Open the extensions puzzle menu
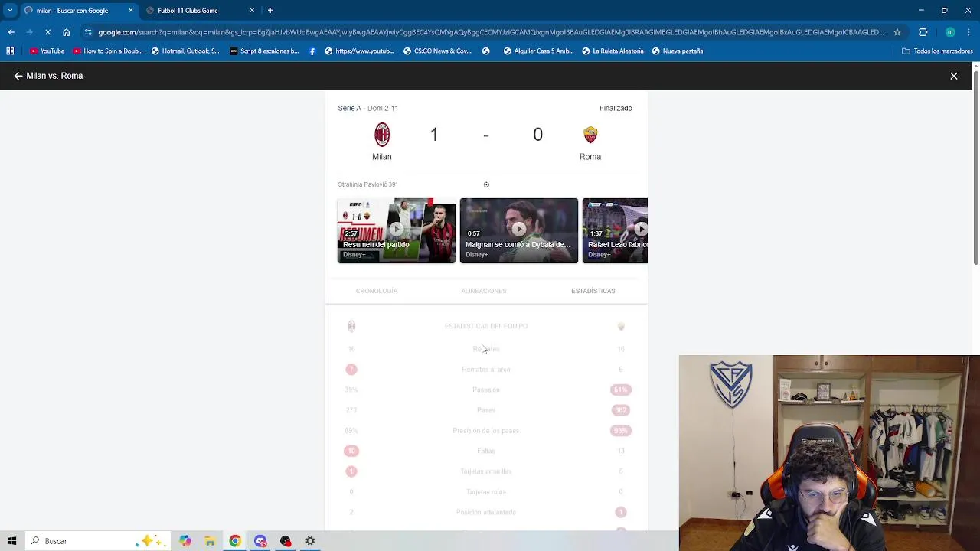The height and width of the screenshot is (551, 980). tap(923, 32)
